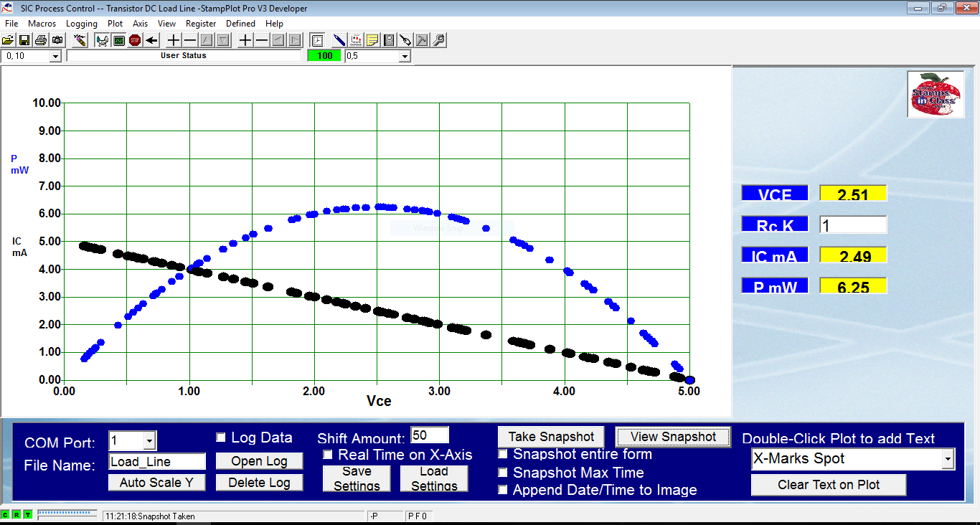Click the Shift Amount input field
980x525 pixels.
tap(430, 435)
